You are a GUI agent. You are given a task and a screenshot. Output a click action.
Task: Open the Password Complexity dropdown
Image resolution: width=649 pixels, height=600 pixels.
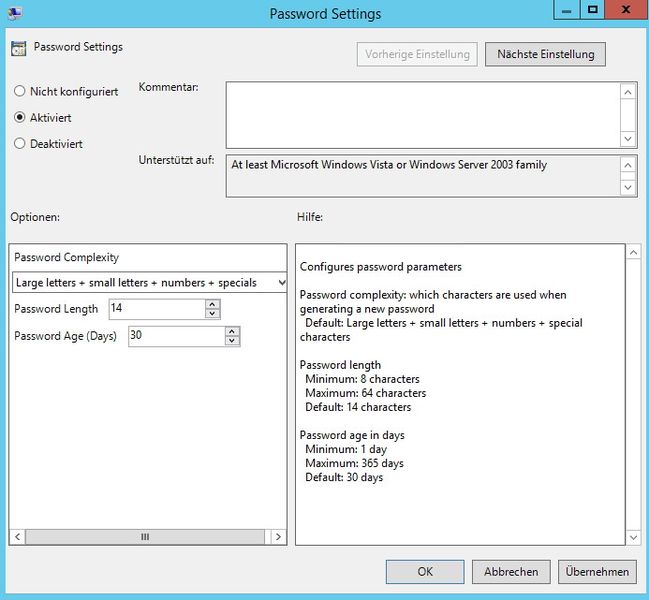150,283
